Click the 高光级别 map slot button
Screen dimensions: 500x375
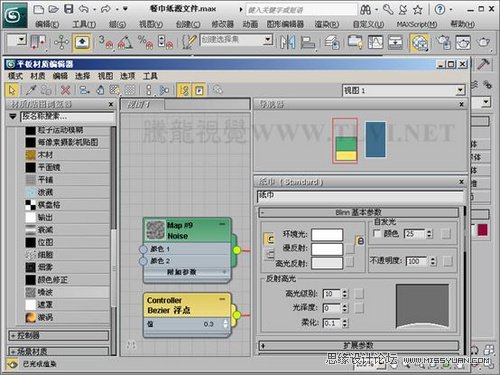359,294
